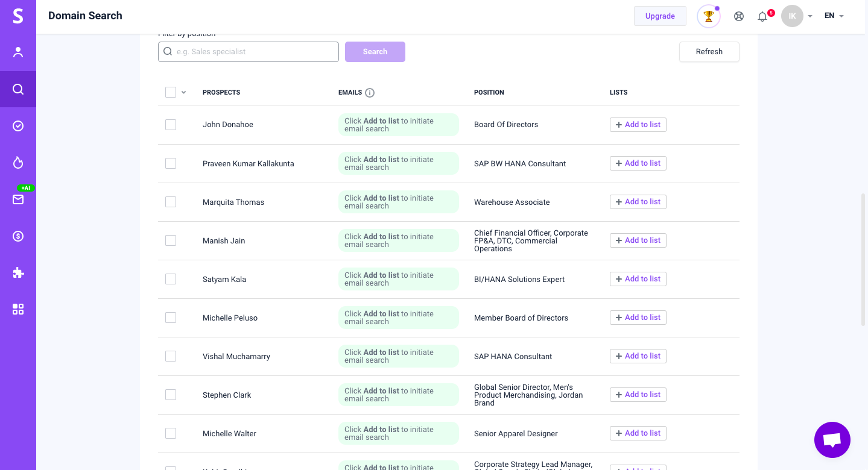Check the box next to John Donahoe
The width and height of the screenshot is (868, 470).
pos(171,125)
